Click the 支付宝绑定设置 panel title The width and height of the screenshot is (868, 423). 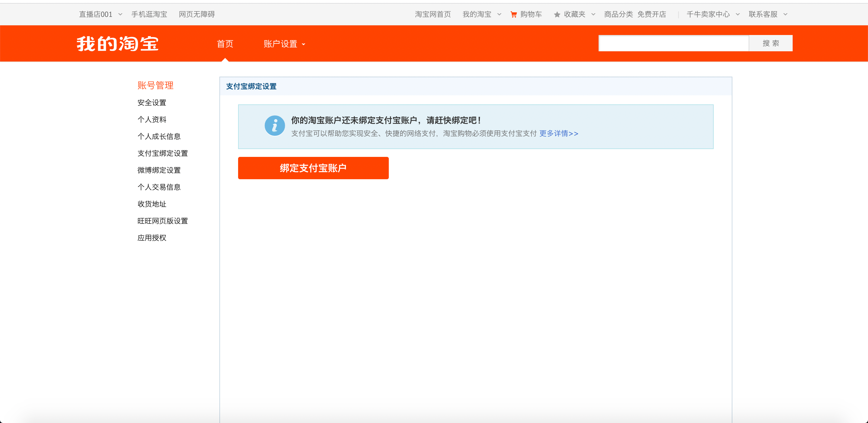point(251,86)
